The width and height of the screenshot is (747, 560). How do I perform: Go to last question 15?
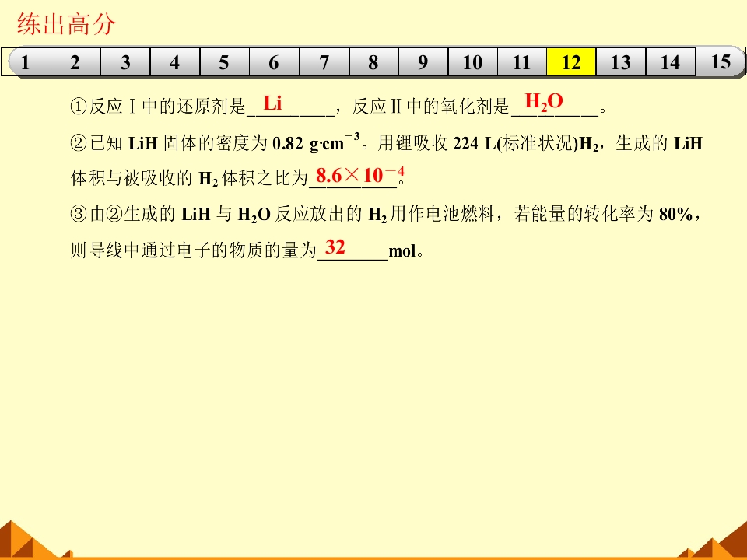point(721,61)
